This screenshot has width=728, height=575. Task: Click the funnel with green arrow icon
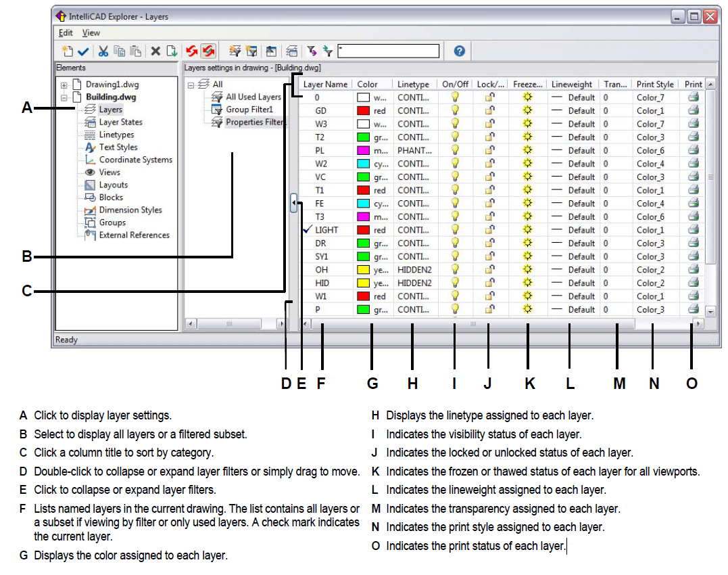(329, 51)
